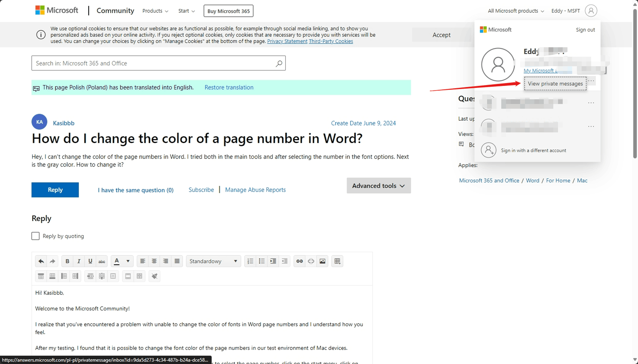Click Buy Microsoft 365 button
This screenshot has width=638, height=364.
click(228, 11)
